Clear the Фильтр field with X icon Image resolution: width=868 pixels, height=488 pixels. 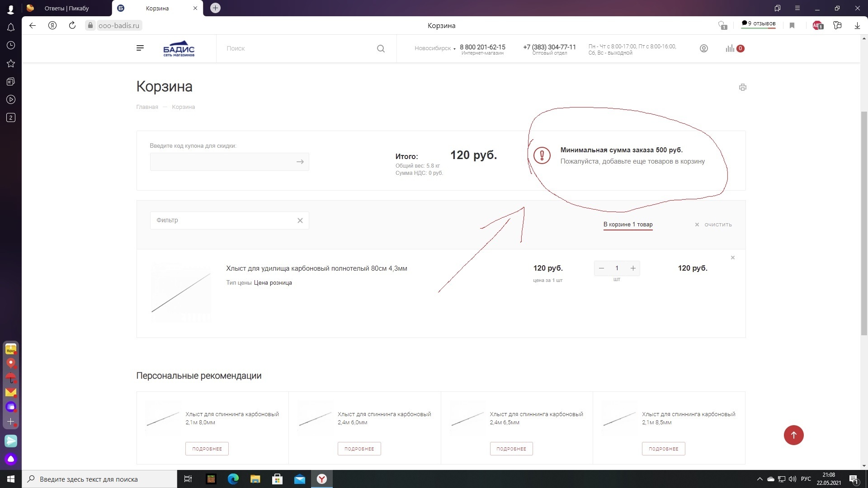tap(300, 221)
